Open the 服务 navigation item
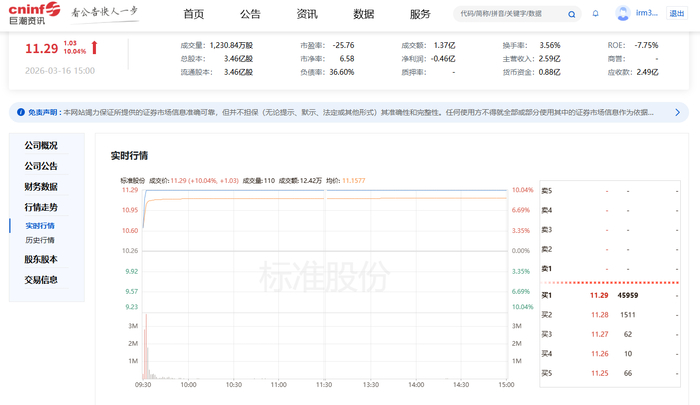Viewport: 700px width, 405px height. click(x=420, y=14)
